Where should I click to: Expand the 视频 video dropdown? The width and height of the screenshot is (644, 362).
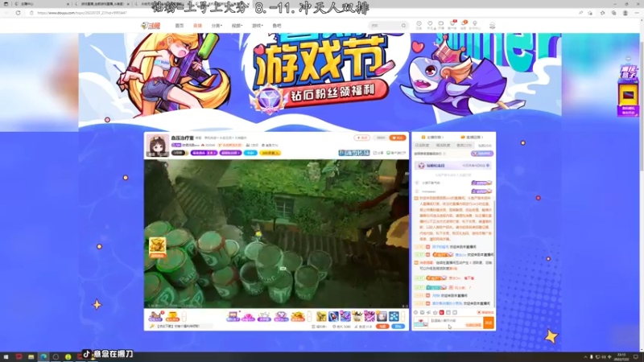237,26
